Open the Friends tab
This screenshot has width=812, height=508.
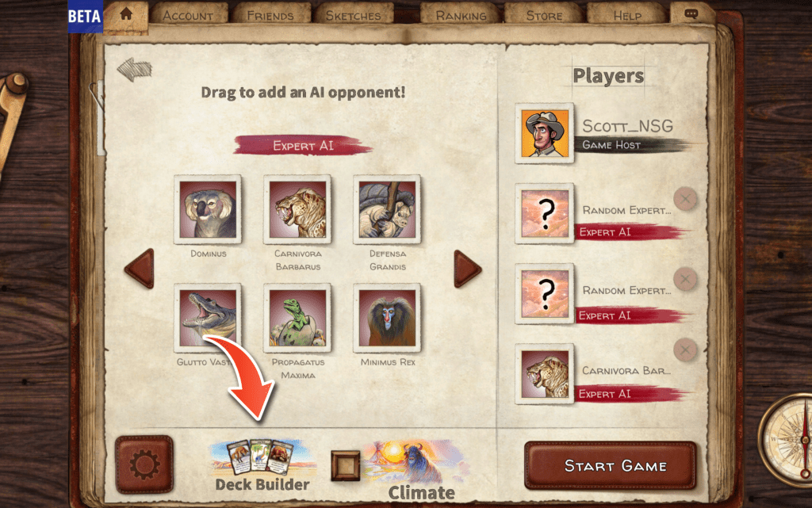pos(270,15)
